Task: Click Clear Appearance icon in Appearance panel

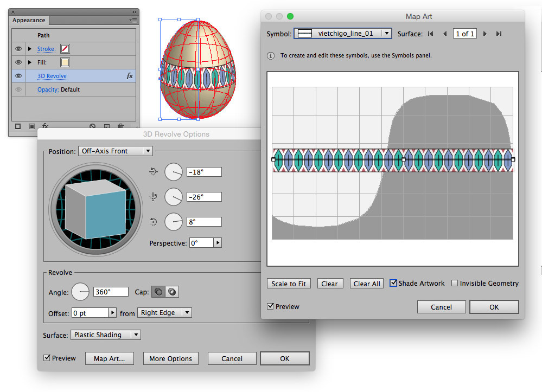Action: click(x=93, y=126)
